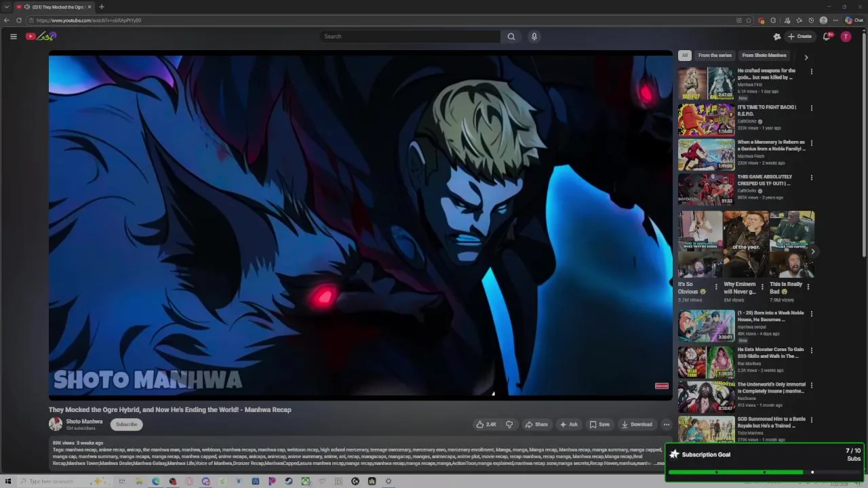This screenshot has width=868, height=488.
Task: Select the From the series chip
Action: [715, 56]
